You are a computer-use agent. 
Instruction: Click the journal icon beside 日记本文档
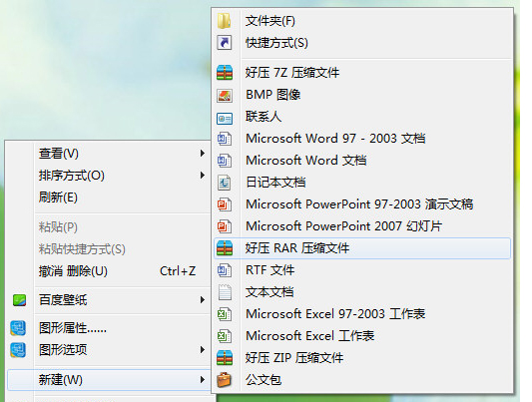225,183
